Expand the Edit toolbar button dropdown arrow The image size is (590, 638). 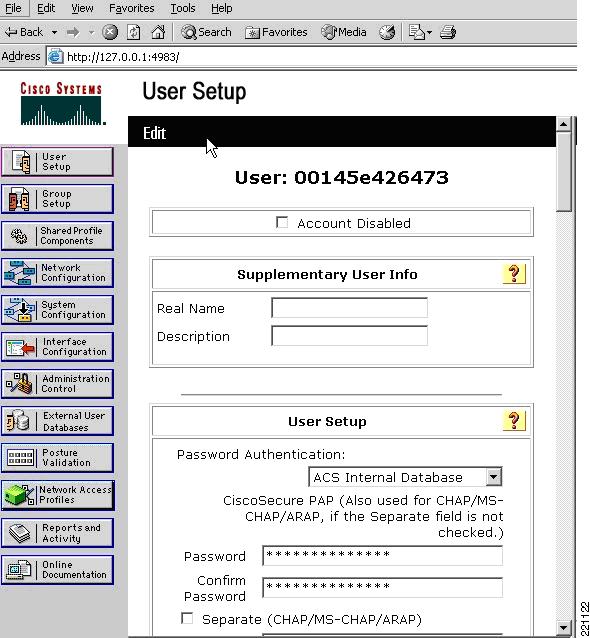(429, 33)
